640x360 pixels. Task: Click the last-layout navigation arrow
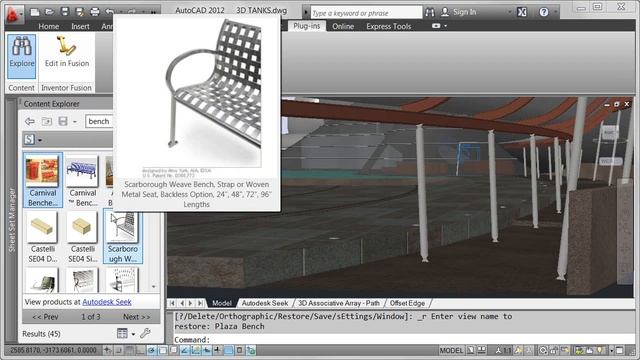pyautogui.click(x=200, y=303)
